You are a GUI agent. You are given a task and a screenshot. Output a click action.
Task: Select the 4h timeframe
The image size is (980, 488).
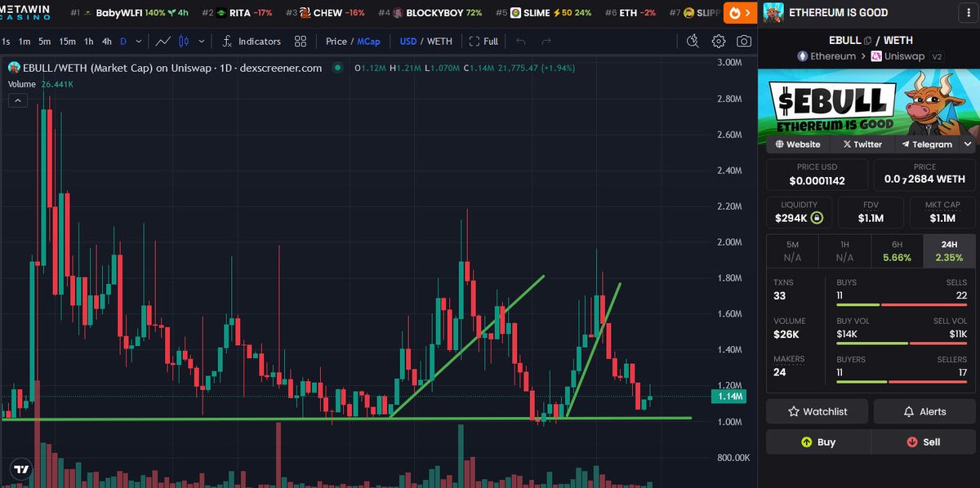[x=106, y=41]
